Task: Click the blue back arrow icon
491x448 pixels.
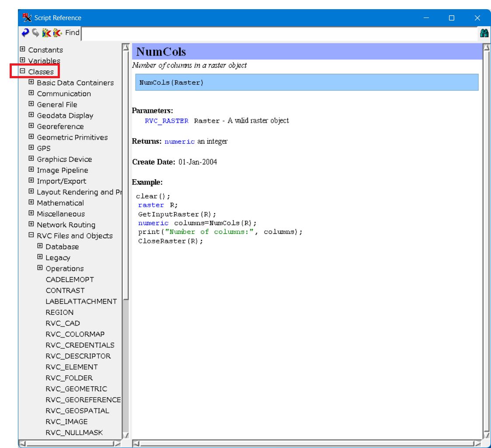Action: coord(25,33)
